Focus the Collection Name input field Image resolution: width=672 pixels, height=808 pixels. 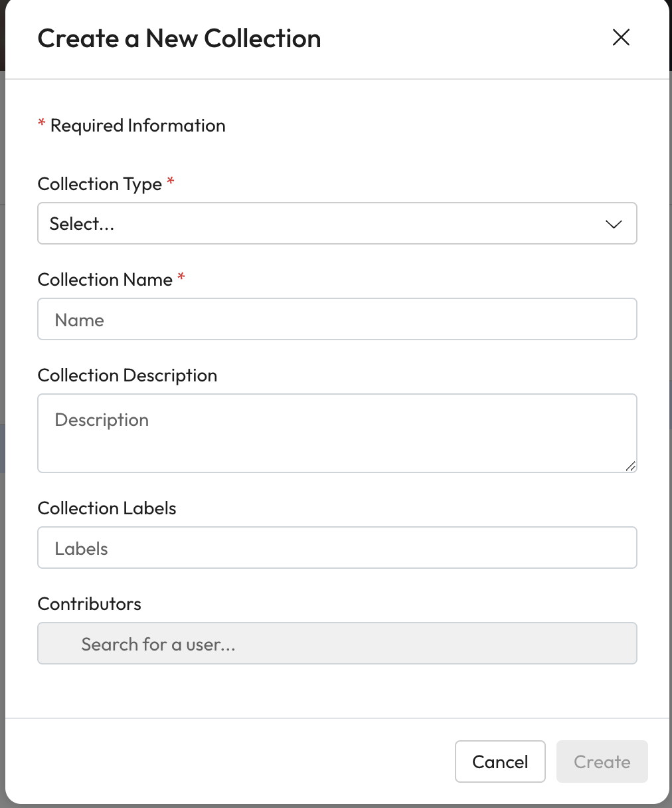click(x=337, y=320)
